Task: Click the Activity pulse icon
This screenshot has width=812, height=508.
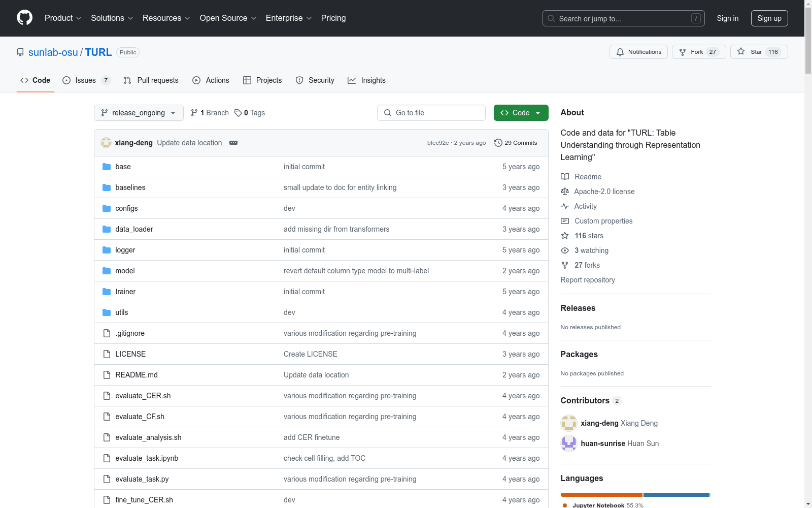Action: (565, 206)
